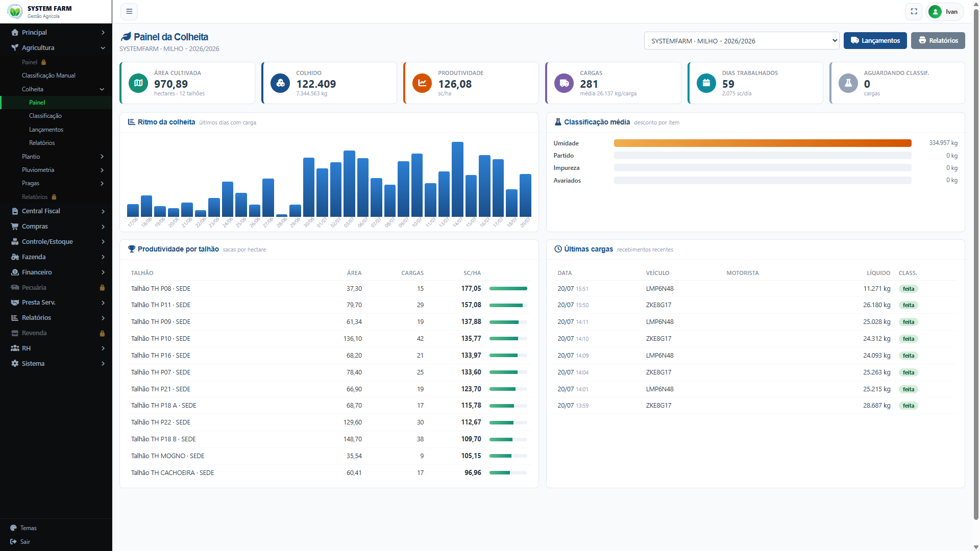
Task: Click the Sistema gear icon
Action: pyautogui.click(x=15, y=364)
